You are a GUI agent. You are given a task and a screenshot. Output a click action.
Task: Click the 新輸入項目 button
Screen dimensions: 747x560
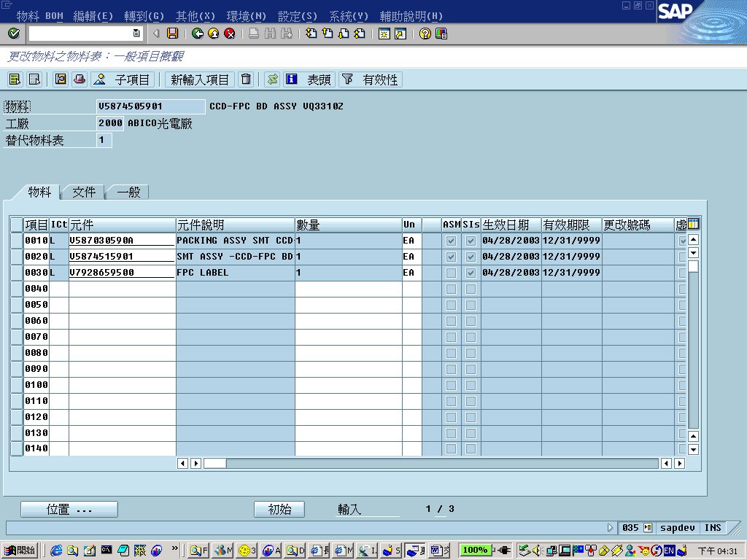(x=200, y=79)
